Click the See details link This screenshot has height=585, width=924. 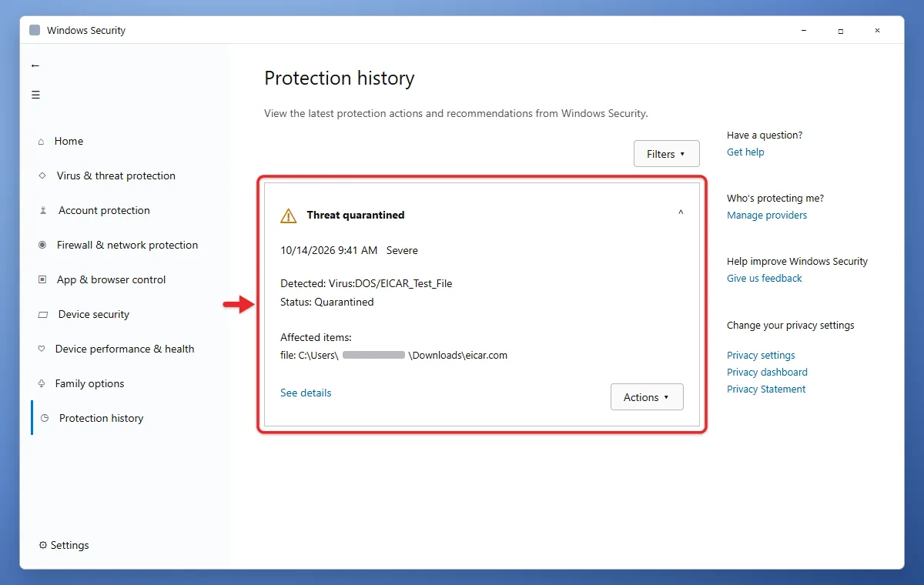point(306,393)
